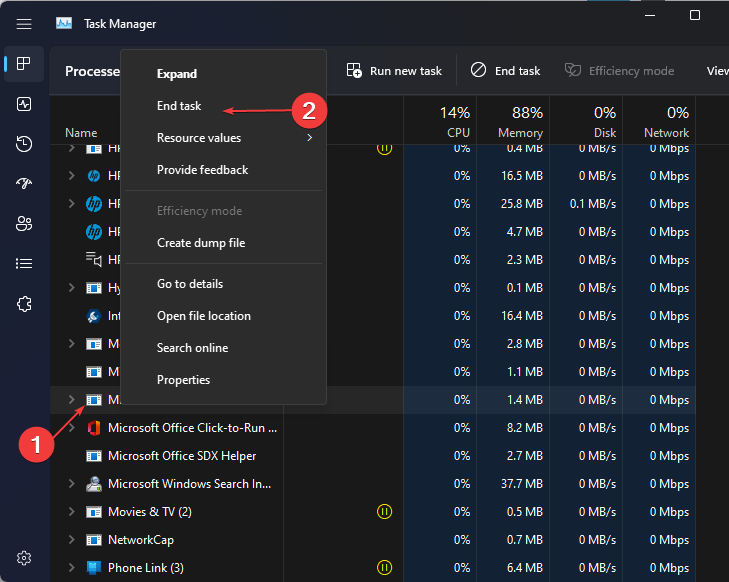Viewport: 729px width, 582px height.
Task: Open the Startup apps page
Action: pos(24,184)
